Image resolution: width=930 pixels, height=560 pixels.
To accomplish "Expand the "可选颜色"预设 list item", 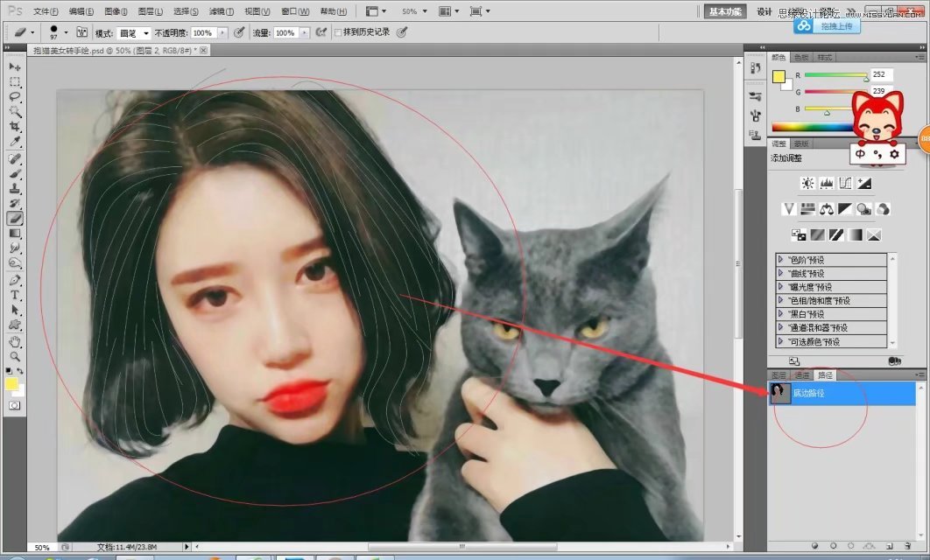I will (831, 341).
